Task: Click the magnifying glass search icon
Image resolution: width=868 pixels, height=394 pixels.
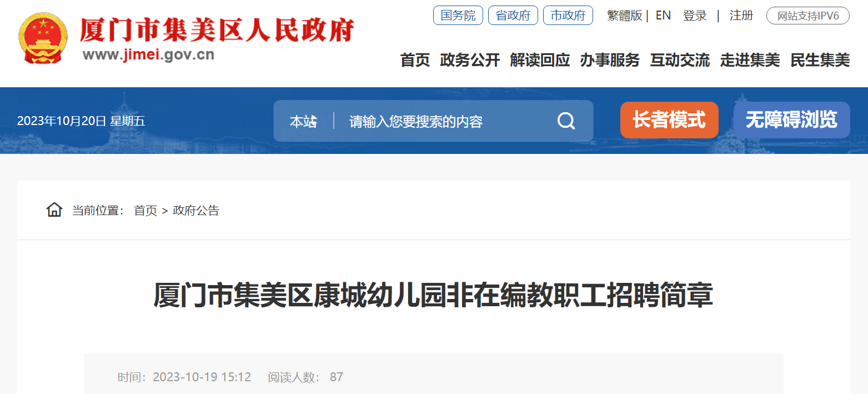Action: (566, 121)
